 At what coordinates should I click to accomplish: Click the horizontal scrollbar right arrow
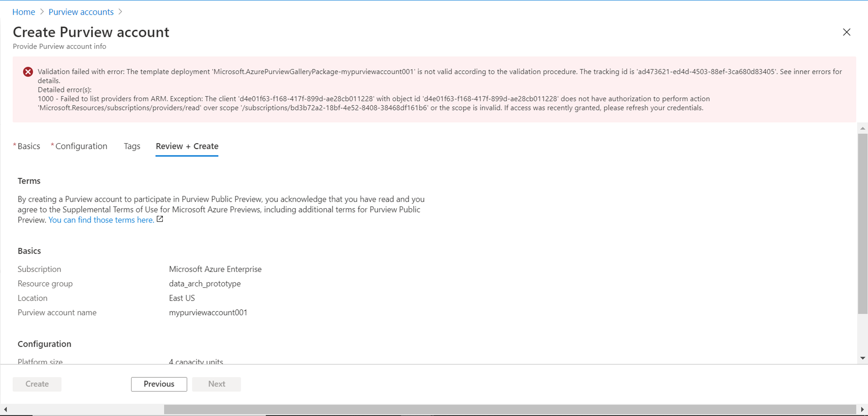[862, 409]
